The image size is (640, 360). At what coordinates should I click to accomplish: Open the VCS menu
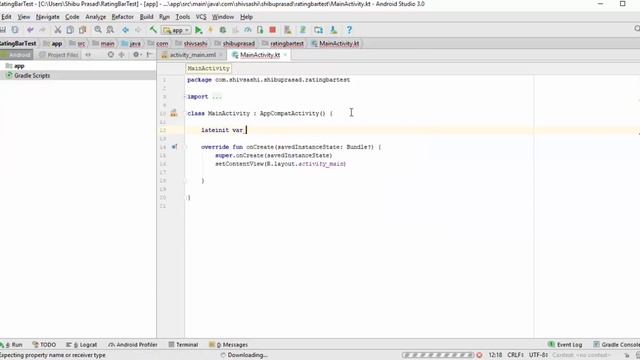[201, 17]
